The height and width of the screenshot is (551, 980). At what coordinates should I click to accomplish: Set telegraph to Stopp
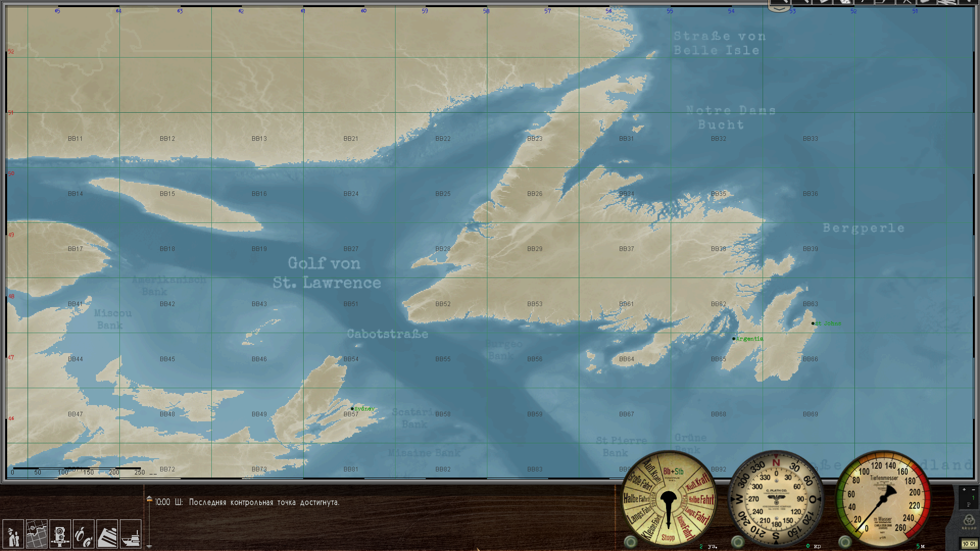pyautogui.click(x=668, y=537)
